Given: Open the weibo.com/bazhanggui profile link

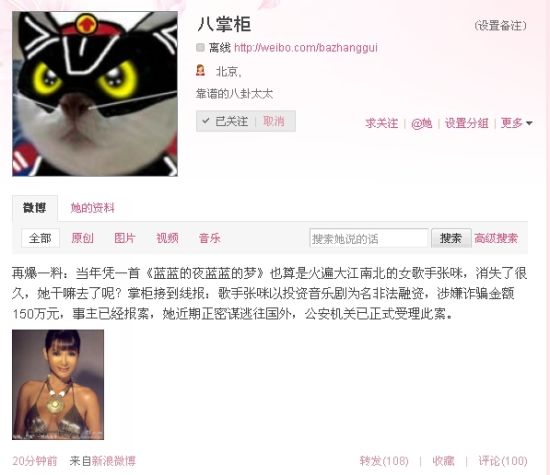Looking at the screenshot, I should (x=306, y=47).
